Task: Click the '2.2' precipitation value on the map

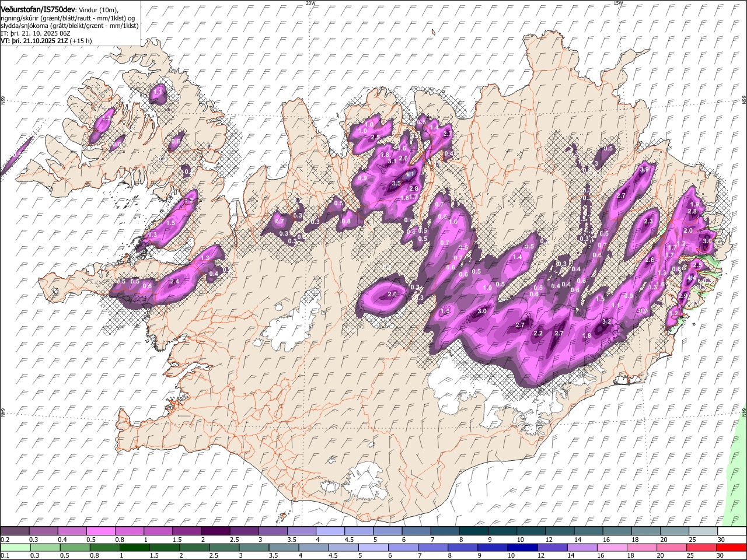Action: coord(538,334)
